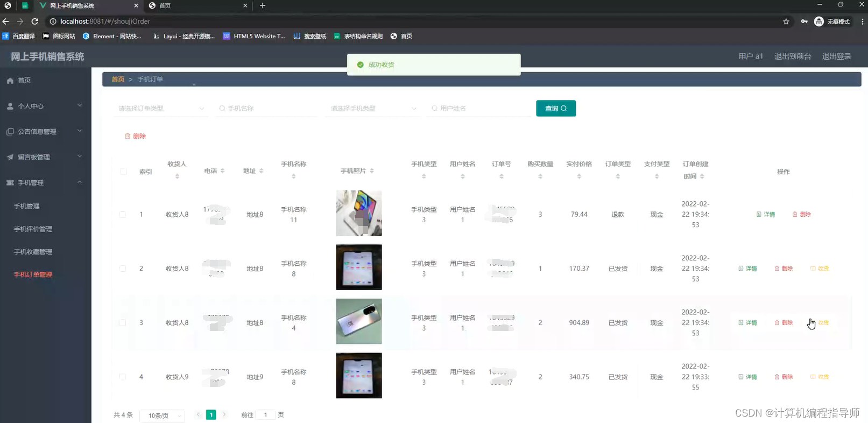Click 用户 a1 in header
868x423 pixels.
click(751, 56)
